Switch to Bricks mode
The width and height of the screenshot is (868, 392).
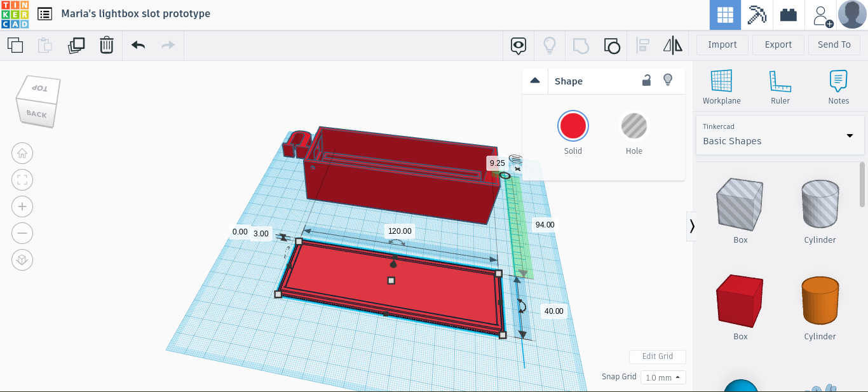coord(789,15)
